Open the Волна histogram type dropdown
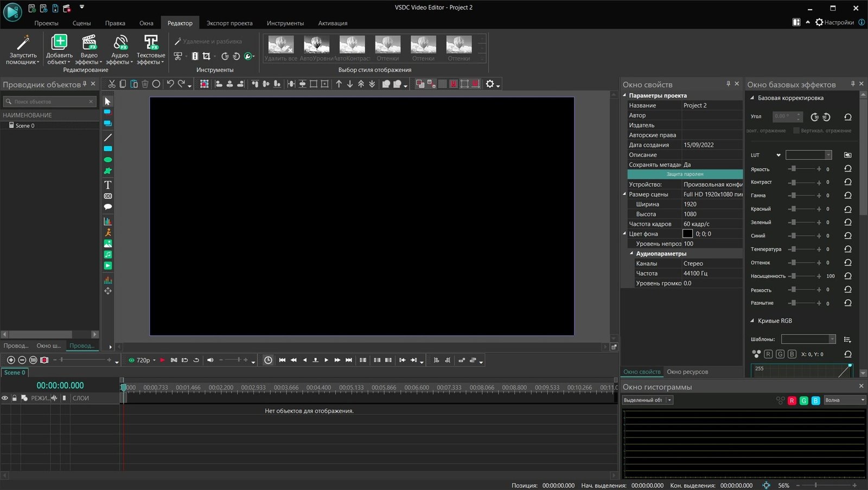868x490 pixels. coord(844,400)
